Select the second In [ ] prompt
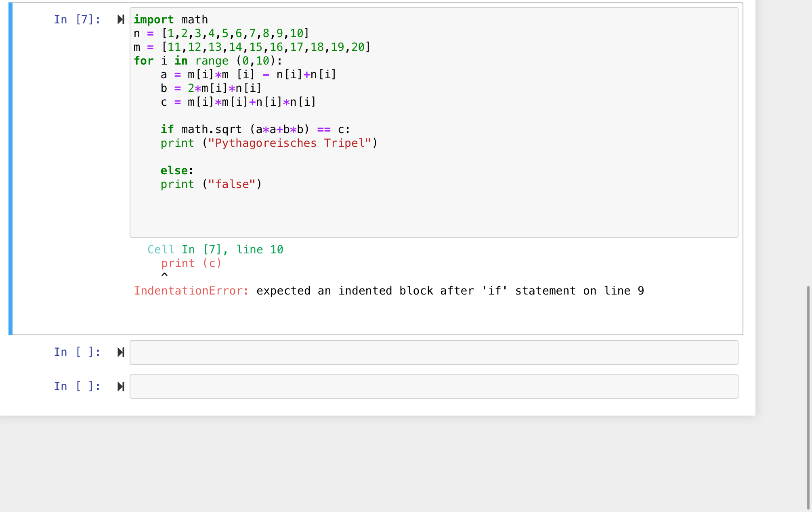 click(77, 387)
